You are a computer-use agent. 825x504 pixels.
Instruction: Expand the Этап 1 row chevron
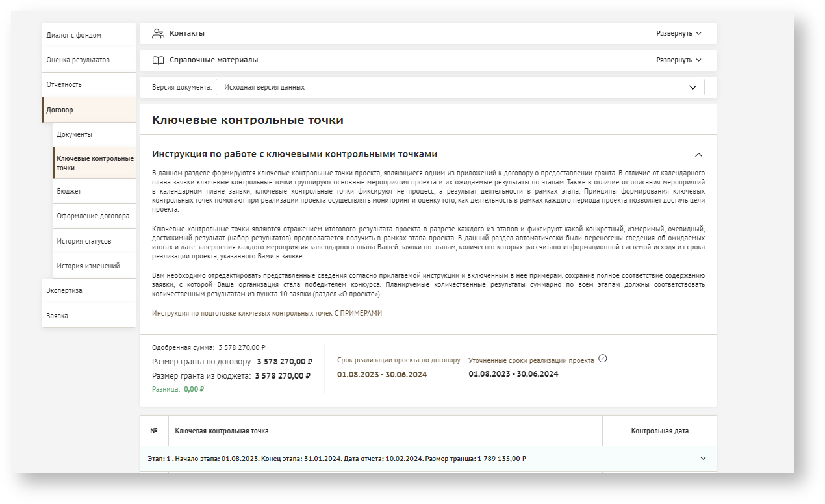[702, 458]
